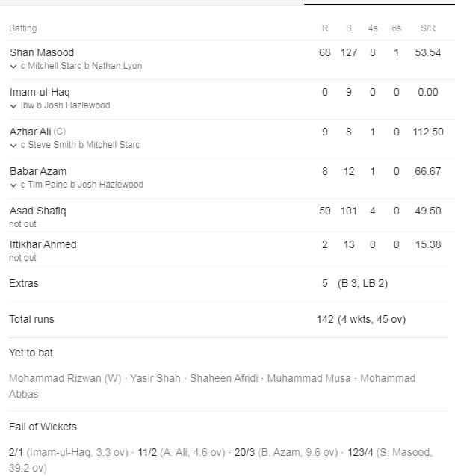Image resolution: width=455 pixels, height=476 pixels.
Task: Open Babar Azam player name
Action: [38, 171]
